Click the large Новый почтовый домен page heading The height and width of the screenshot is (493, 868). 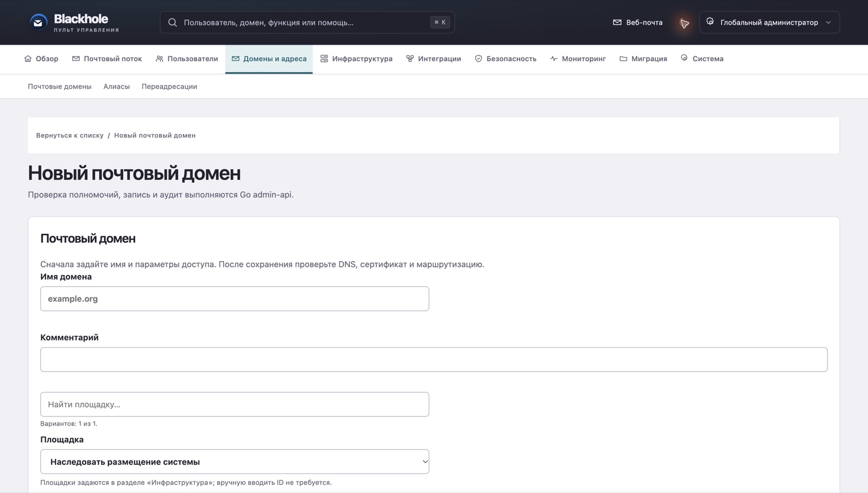[134, 173]
